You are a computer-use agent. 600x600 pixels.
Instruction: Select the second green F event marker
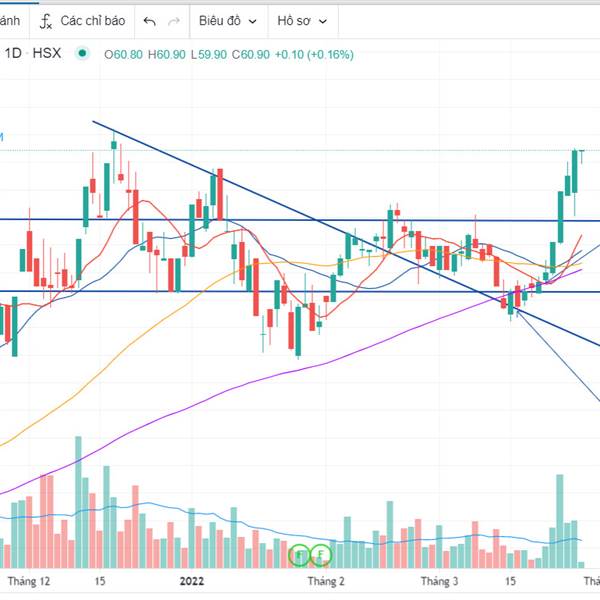[x=321, y=554]
